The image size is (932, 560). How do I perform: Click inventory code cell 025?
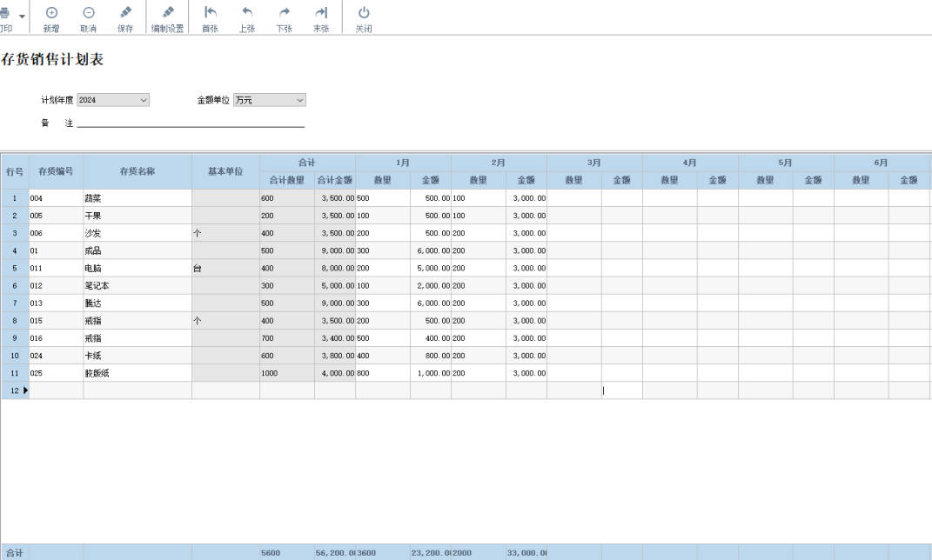click(56, 374)
